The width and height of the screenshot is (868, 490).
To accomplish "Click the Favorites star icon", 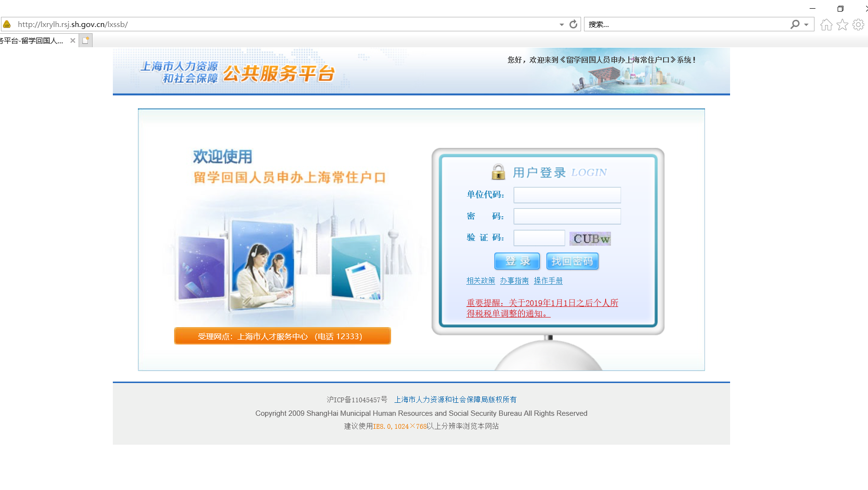I will click(842, 25).
